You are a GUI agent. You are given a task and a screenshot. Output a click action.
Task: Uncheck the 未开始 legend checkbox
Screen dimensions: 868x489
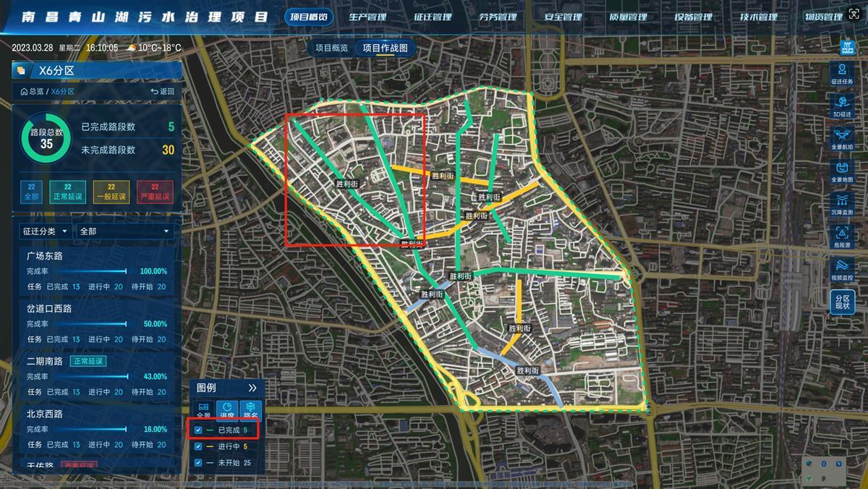coord(198,463)
